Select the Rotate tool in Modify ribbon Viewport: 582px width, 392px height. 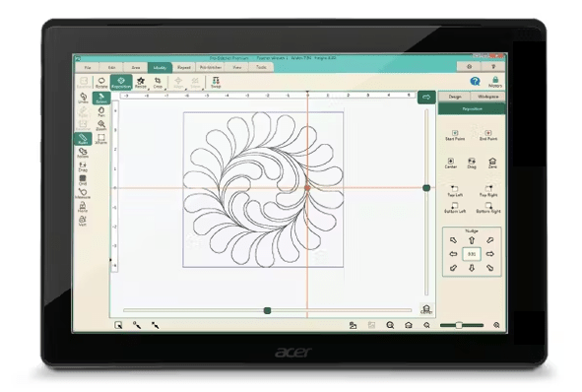point(101,83)
